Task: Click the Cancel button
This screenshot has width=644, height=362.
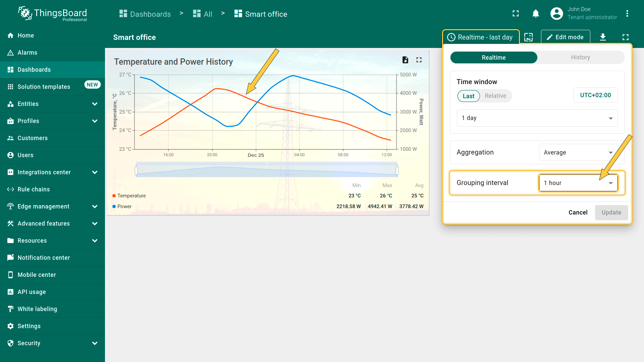Action: (x=578, y=213)
